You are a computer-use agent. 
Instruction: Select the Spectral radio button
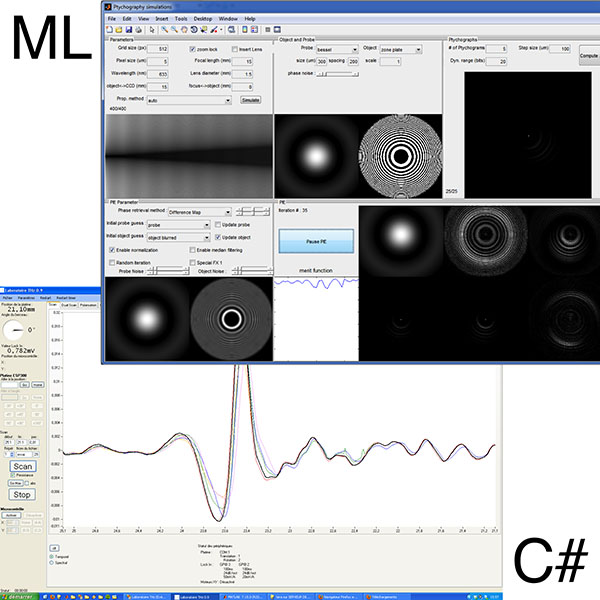(x=52, y=562)
